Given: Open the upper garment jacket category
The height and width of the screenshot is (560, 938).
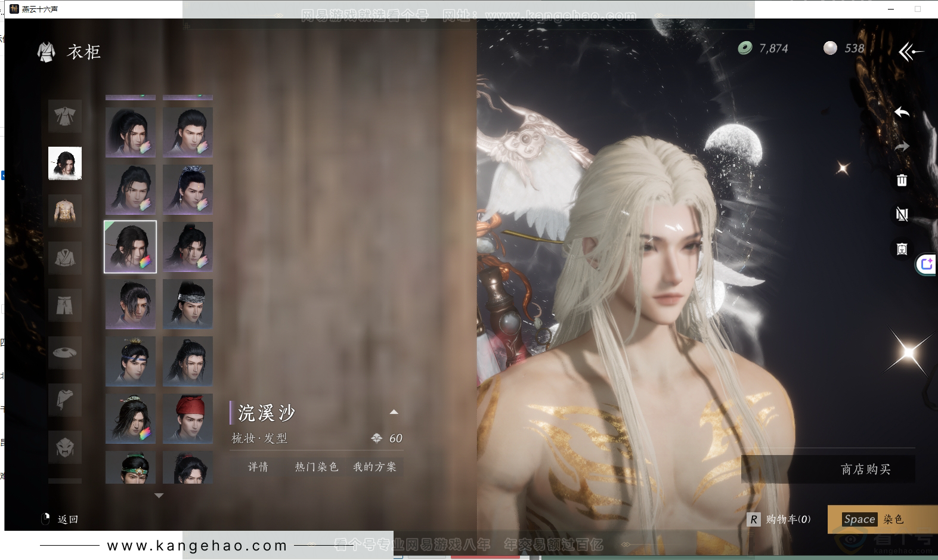Looking at the screenshot, I should click(65, 258).
